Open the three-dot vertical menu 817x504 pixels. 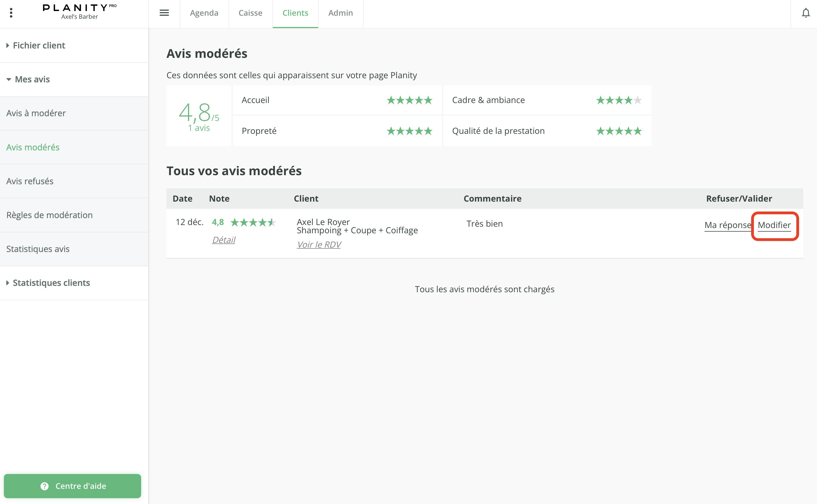pyautogui.click(x=11, y=13)
